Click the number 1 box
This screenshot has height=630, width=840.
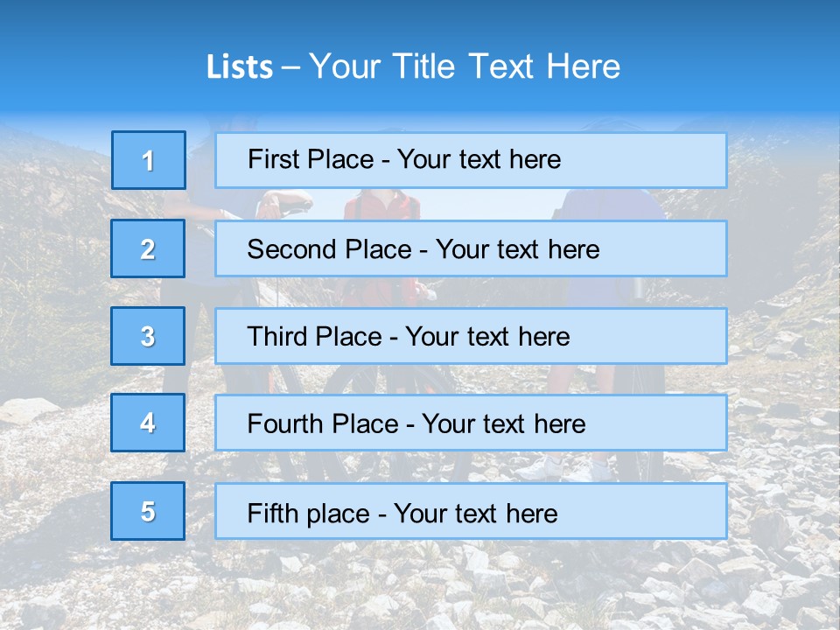[149, 160]
